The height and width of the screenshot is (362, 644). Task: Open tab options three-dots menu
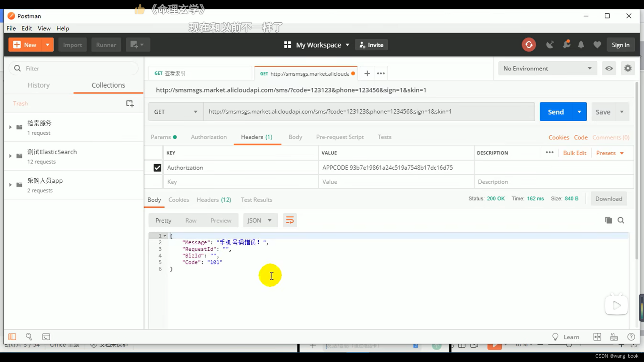pyautogui.click(x=381, y=73)
